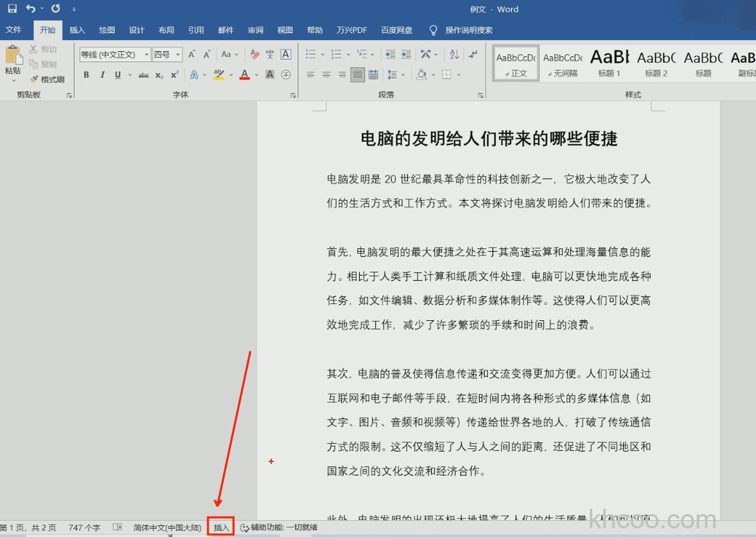Select the Subscript icon
The height and width of the screenshot is (537, 756).
[x=158, y=75]
